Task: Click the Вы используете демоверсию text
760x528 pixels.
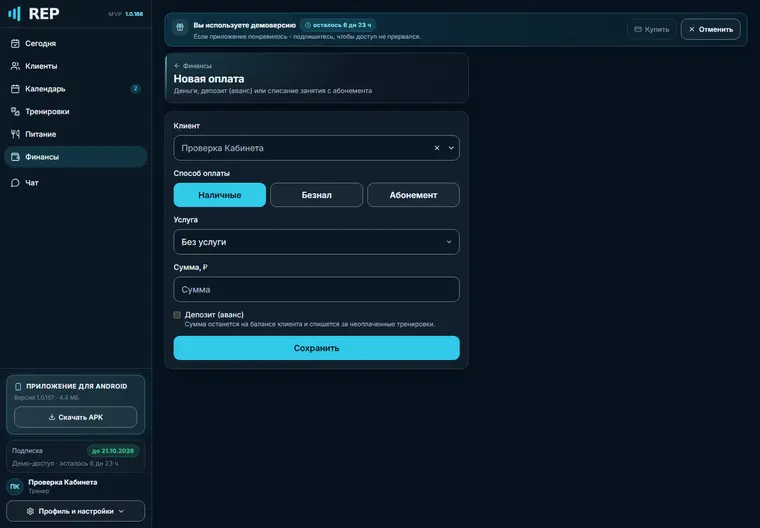Action: [x=244, y=25]
